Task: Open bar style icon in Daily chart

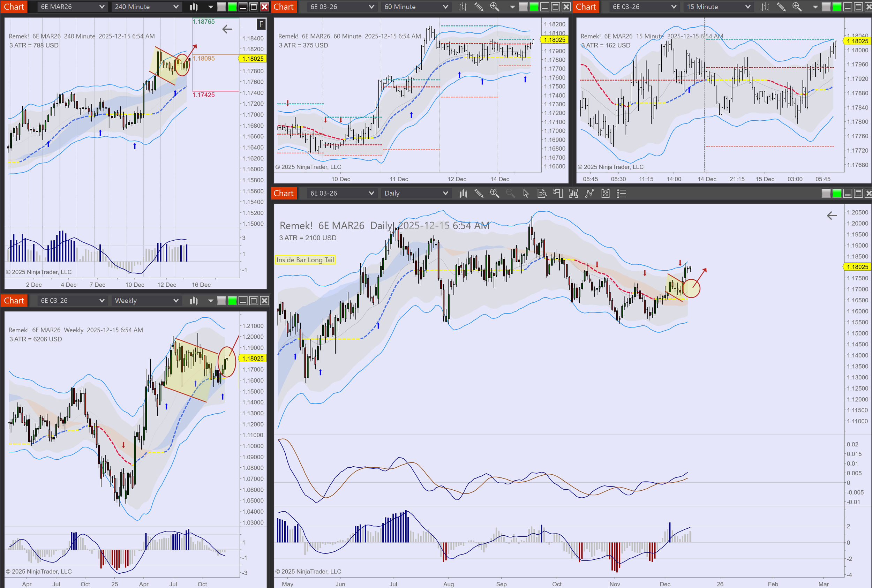Action: (463, 194)
